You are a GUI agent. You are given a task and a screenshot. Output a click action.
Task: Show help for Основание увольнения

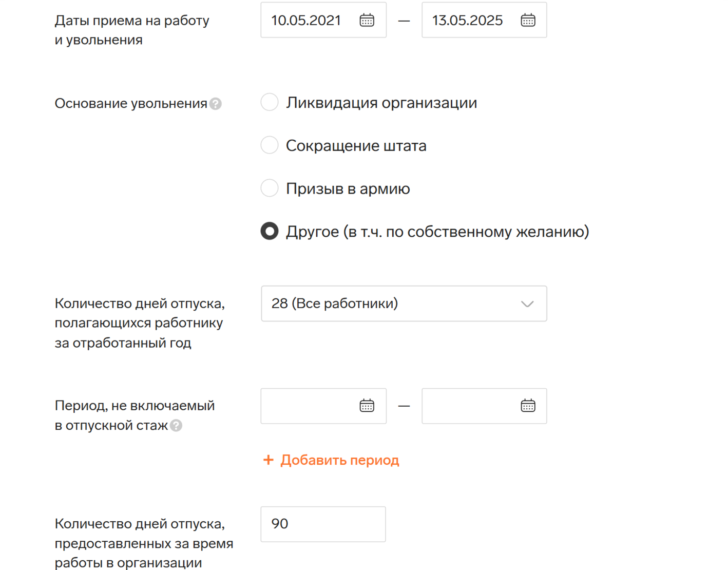216,104
